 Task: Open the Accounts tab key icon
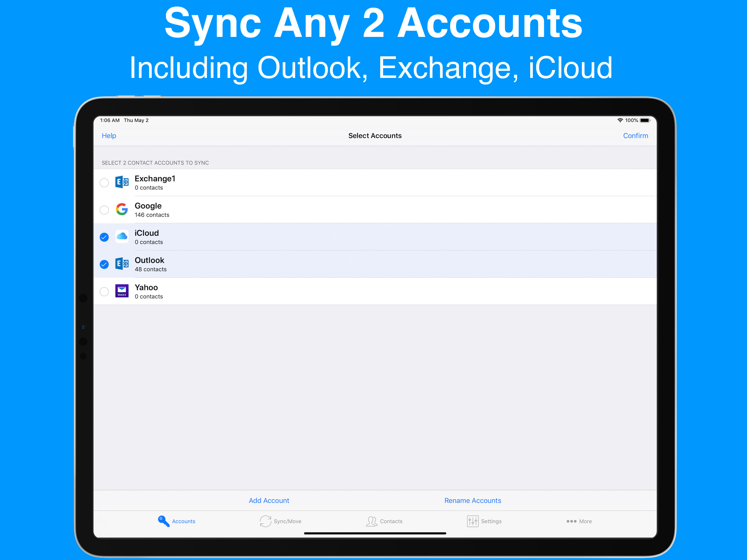click(x=164, y=521)
